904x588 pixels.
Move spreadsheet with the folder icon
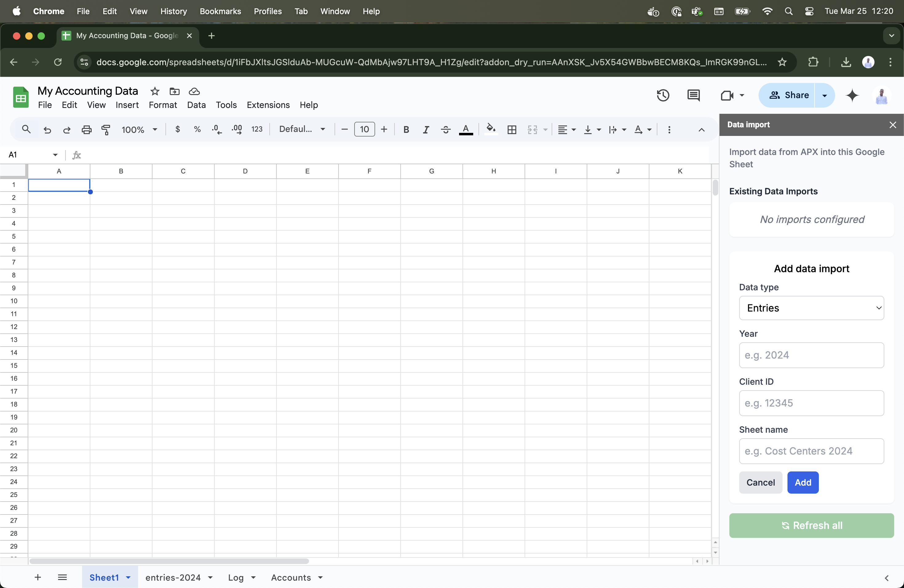[174, 91]
